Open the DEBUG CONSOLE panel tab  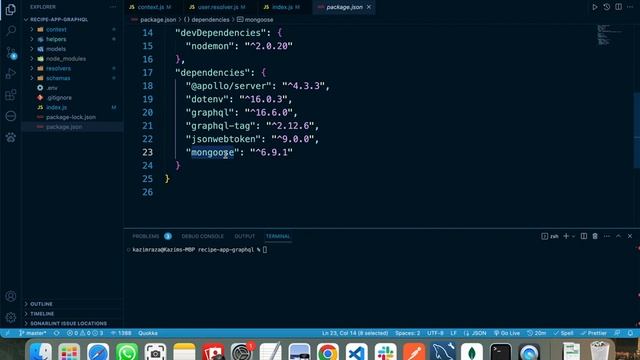tap(202, 236)
